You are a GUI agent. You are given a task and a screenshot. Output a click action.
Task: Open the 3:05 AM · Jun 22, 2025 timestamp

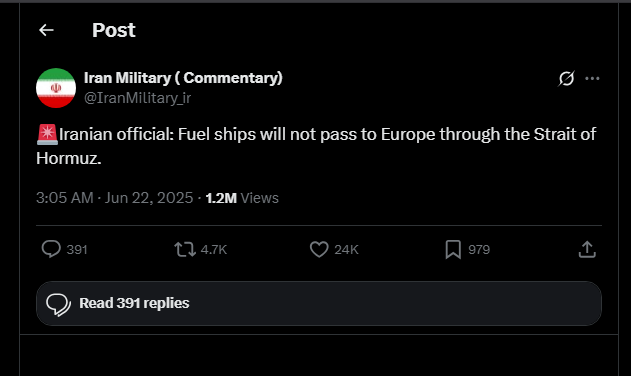(x=115, y=198)
